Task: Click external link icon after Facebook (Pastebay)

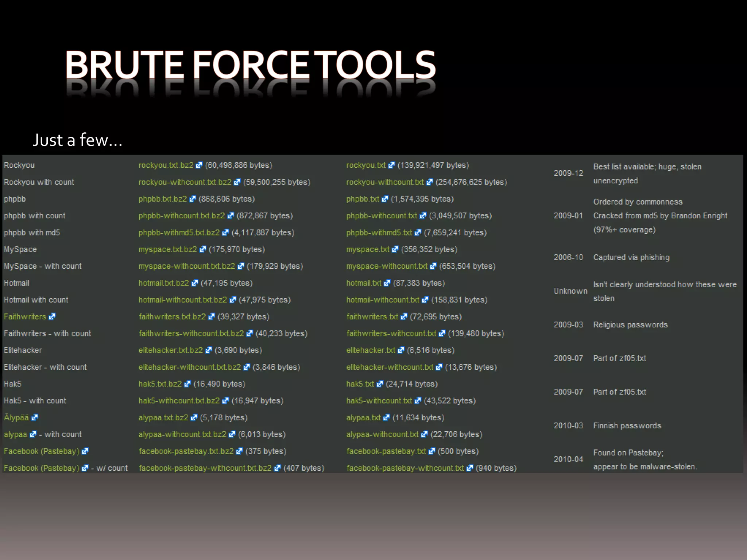Action: coord(85,451)
